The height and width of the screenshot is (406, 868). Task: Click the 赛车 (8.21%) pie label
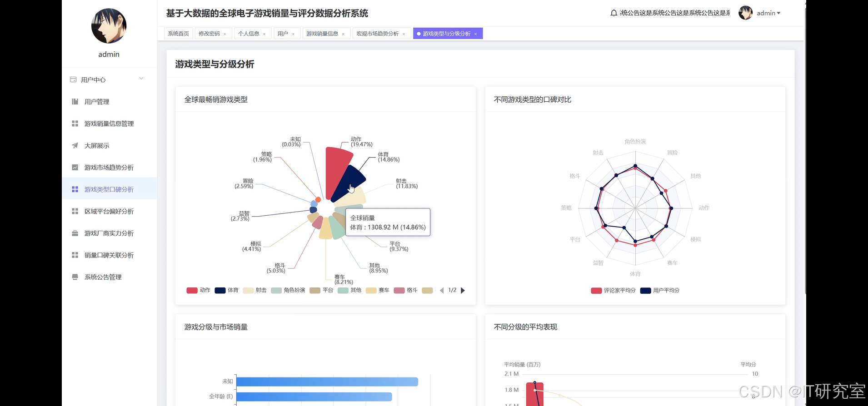pyautogui.click(x=344, y=279)
